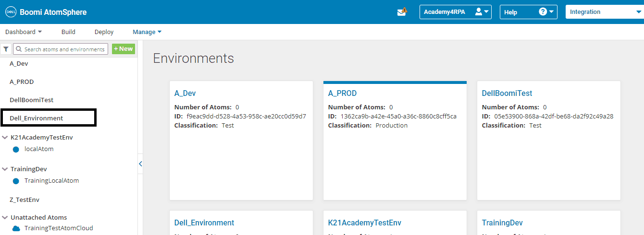The height and width of the screenshot is (235, 644).
Task: Click the Boomi AtomSphere title
Action: pyautogui.click(x=53, y=12)
